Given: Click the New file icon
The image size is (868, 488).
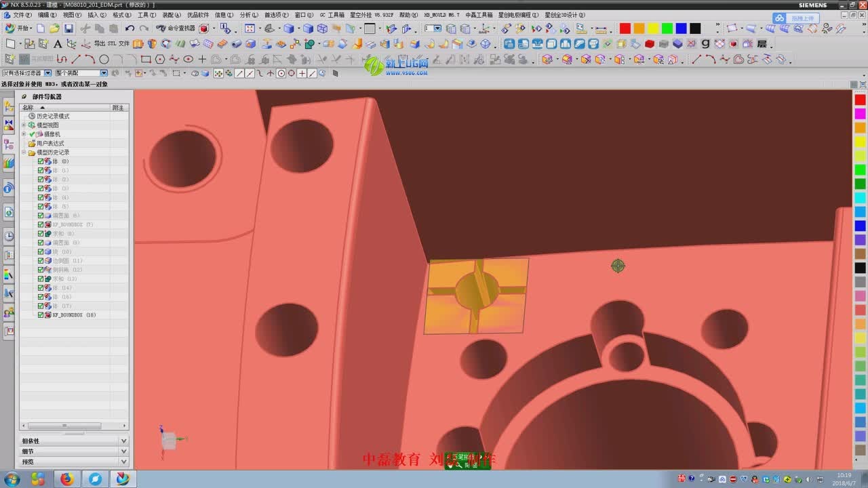Looking at the screenshot, I should click(x=41, y=28).
